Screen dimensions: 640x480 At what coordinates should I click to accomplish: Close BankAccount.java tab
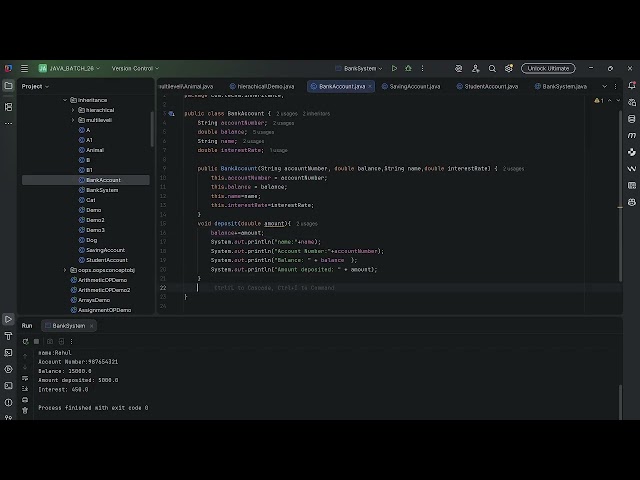[370, 87]
